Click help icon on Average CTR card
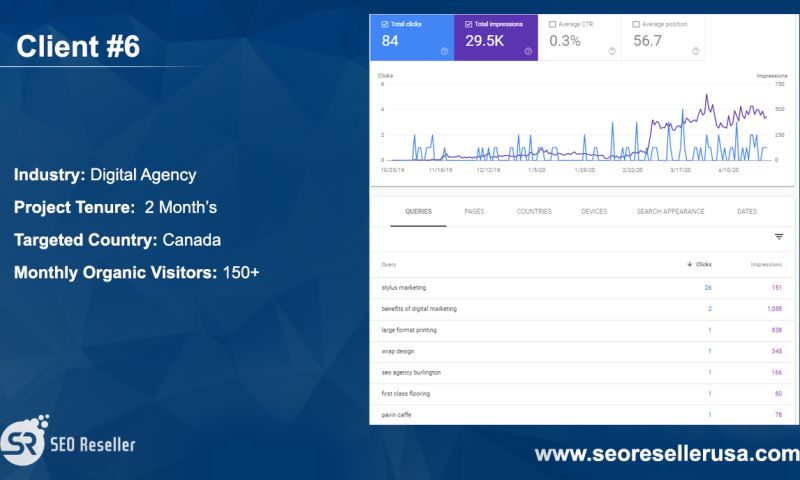Image resolution: width=800 pixels, height=480 pixels. (x=612, y=51)
